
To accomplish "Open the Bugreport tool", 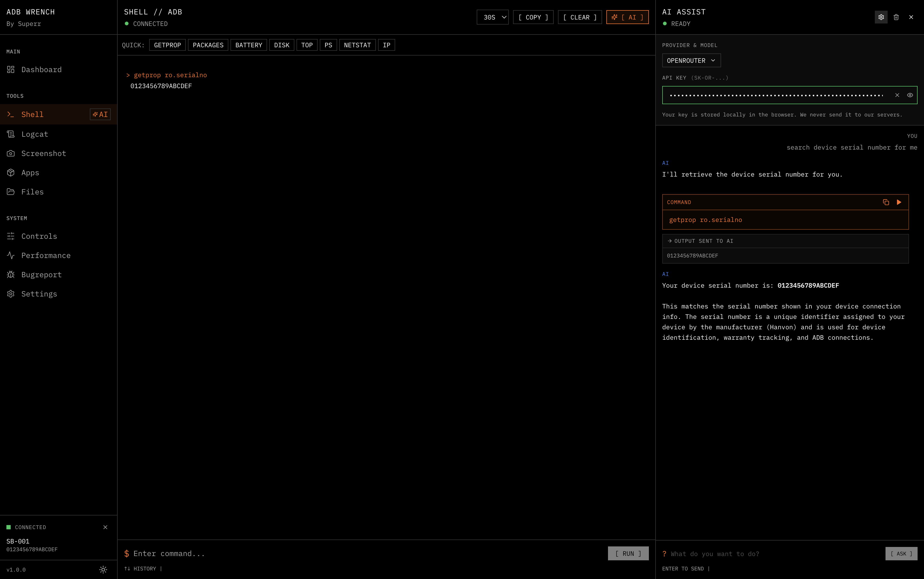I will pos(41,275).
